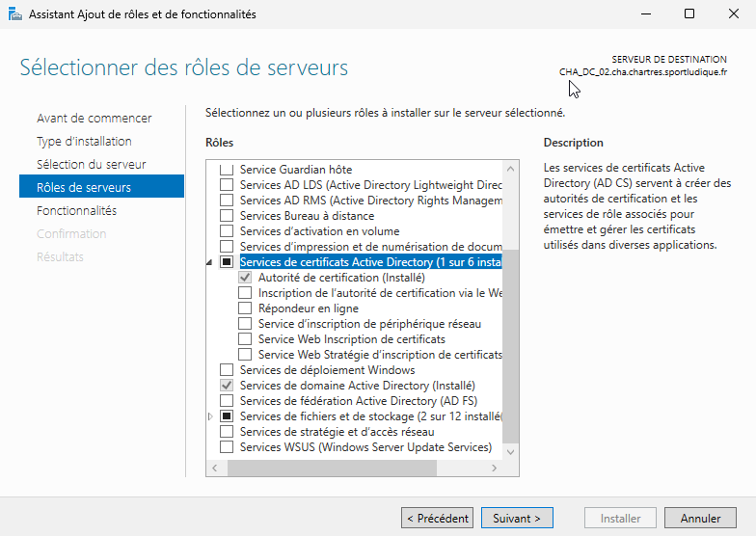Click the wizard icon in title bar
Viewport: 756px width, 536px height.
click(15, 14)
